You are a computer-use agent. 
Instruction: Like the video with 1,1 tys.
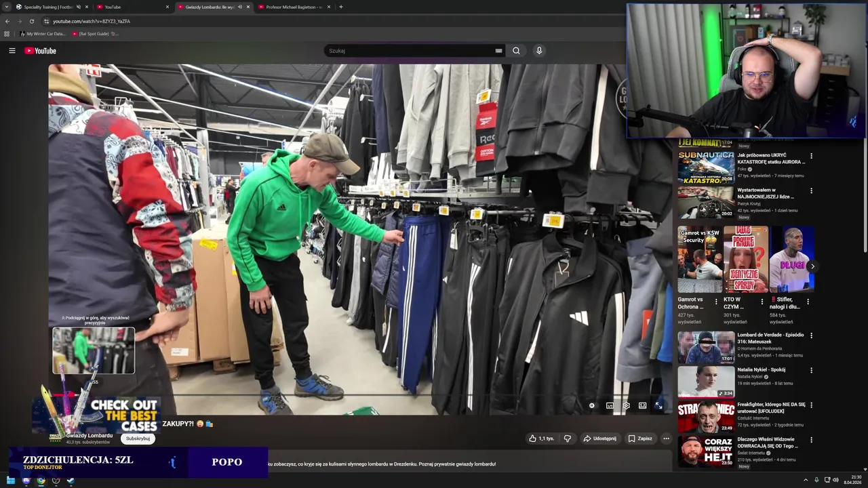[x=541, y=439]
